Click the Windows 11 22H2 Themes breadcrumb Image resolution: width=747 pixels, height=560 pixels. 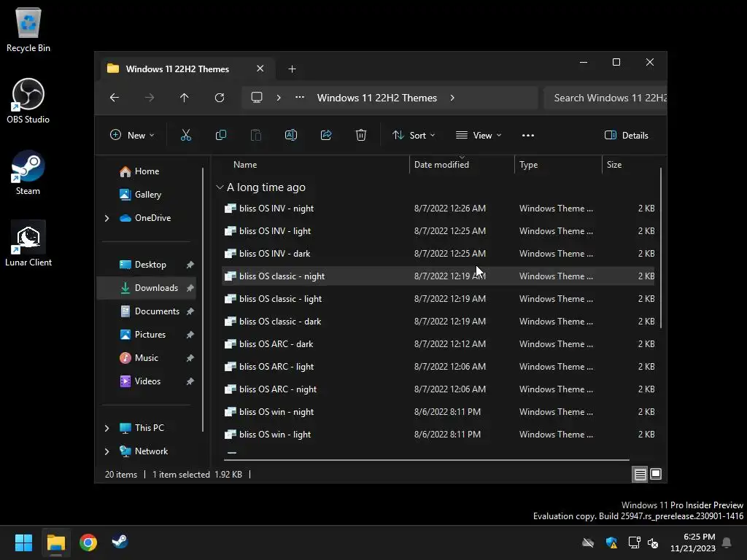[377, 98]
